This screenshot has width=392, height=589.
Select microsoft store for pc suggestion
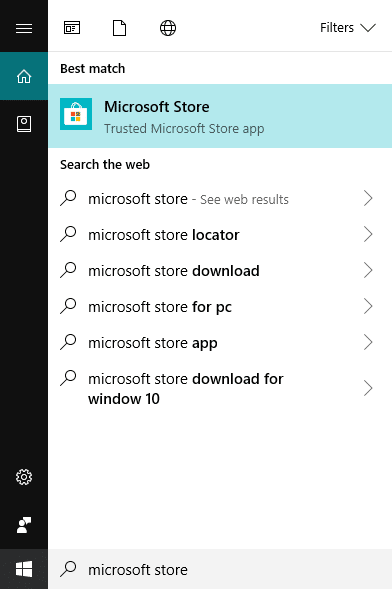tap(220, 307)
